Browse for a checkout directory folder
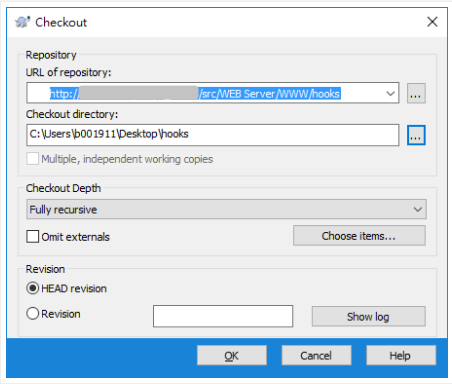 (x=416, y=135)
